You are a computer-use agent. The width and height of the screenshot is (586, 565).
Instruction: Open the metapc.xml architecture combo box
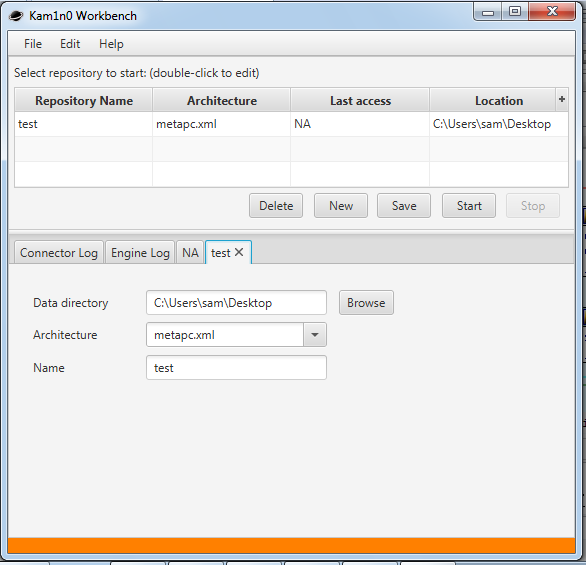236,335
